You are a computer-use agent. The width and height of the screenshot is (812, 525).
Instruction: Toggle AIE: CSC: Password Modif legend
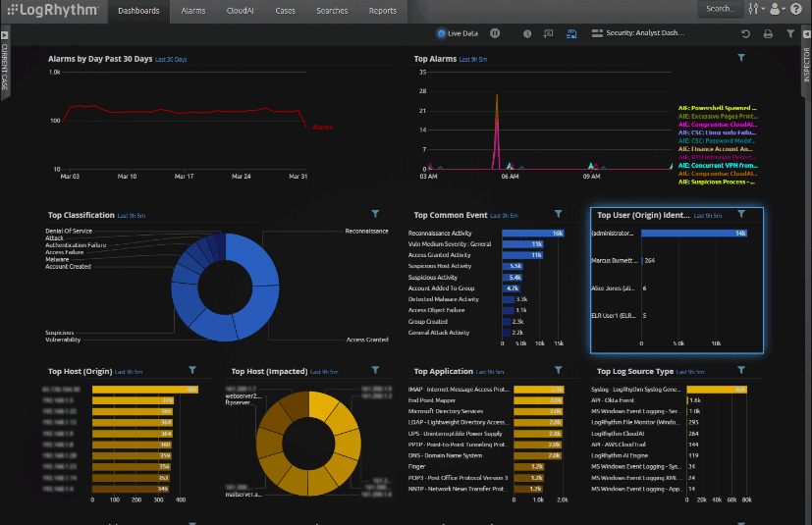point(717,141)
